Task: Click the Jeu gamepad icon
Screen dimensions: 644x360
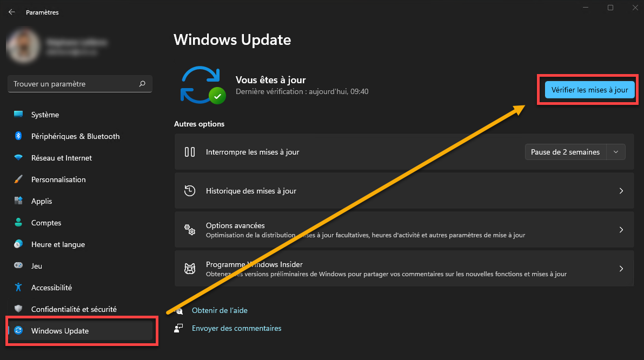Action: (x=18, y=265)
